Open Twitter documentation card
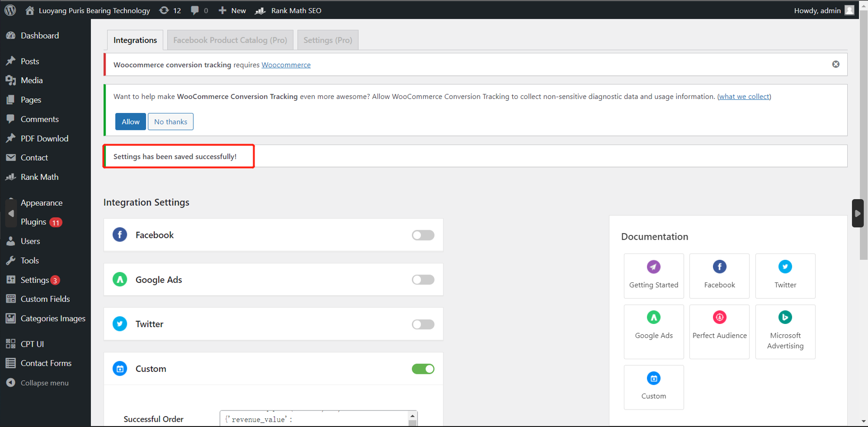Screen dimensions: 868x427 pos(785,276)
